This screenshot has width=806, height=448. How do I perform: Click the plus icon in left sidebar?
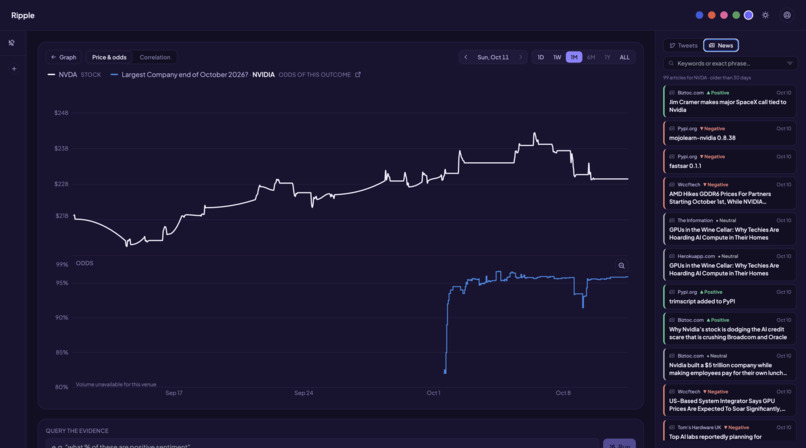click(14, 69)
